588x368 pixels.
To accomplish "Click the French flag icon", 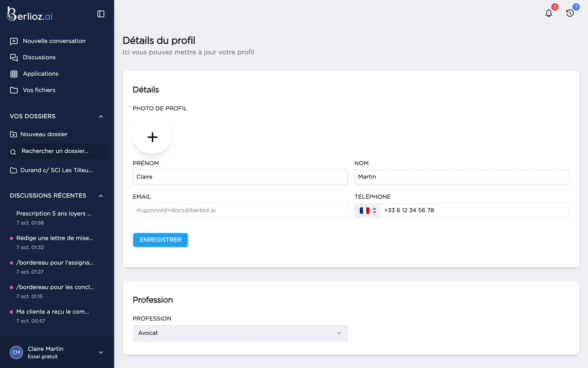I will [x=364, y=211].
